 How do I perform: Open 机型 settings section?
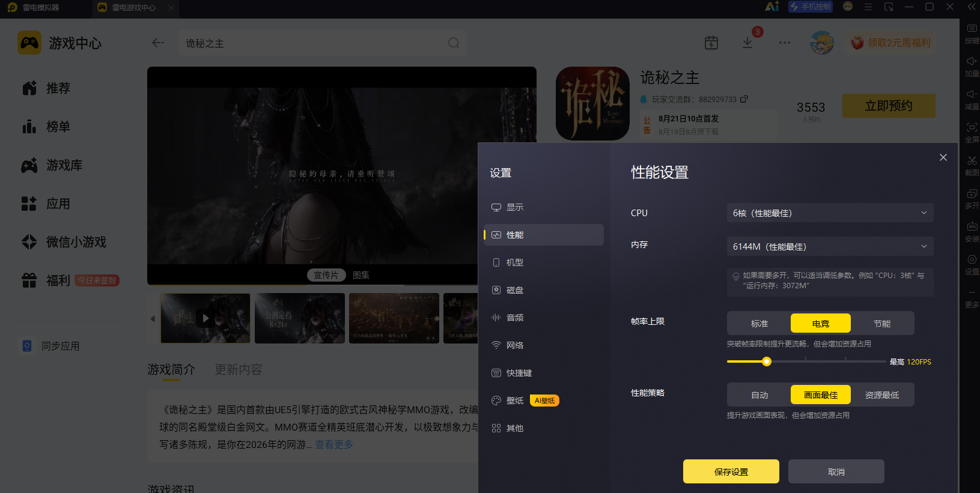[544, 262]
